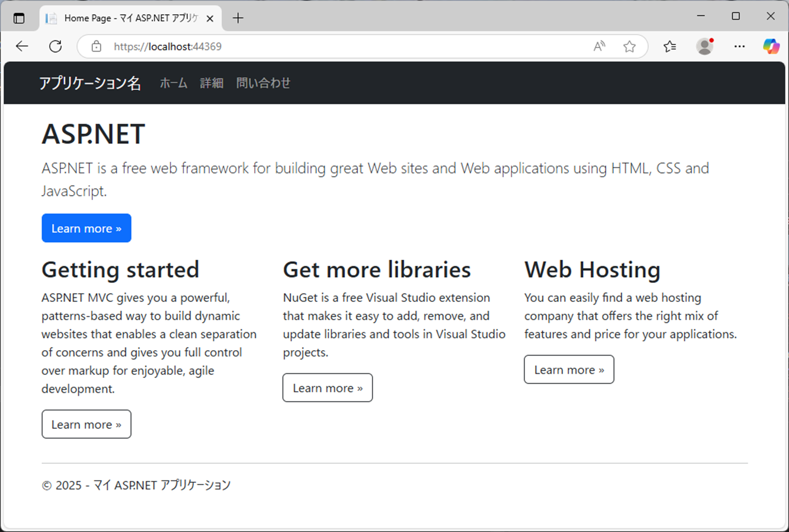Open Learn more under Getting started

86,424
